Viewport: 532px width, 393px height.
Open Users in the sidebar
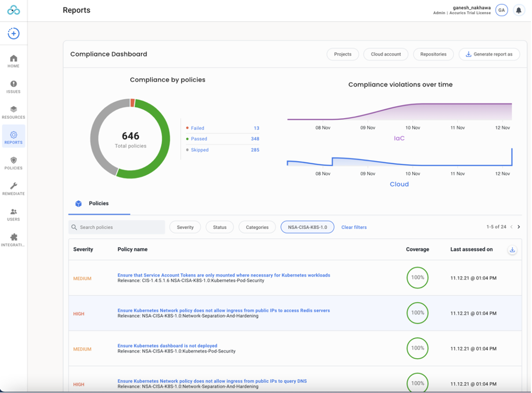pyautogui.click(x=14, y=214)
